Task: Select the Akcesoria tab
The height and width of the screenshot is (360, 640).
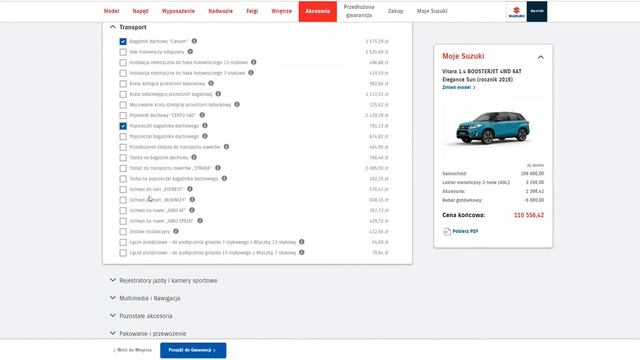Action: tap(318, 11)
